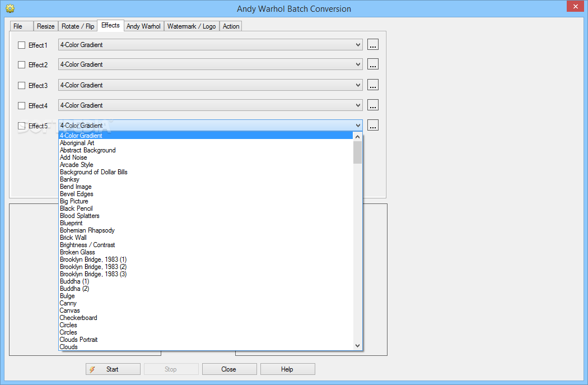Pick Bevel Edges effect
588x385 pixels.
[206, 194]
